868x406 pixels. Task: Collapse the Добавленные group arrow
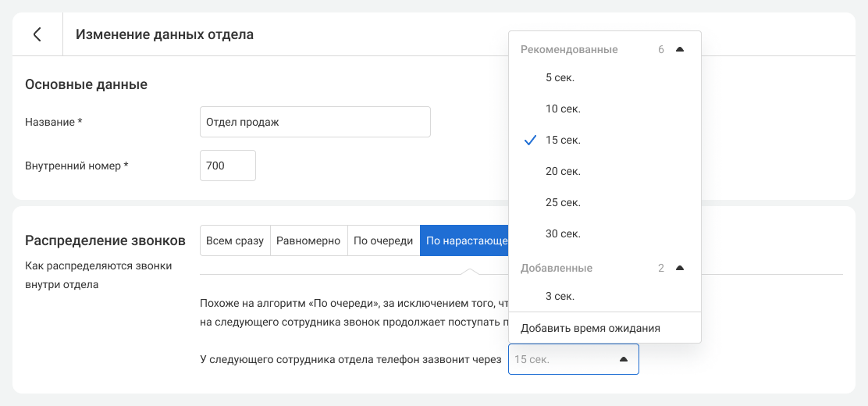[679, 268]
